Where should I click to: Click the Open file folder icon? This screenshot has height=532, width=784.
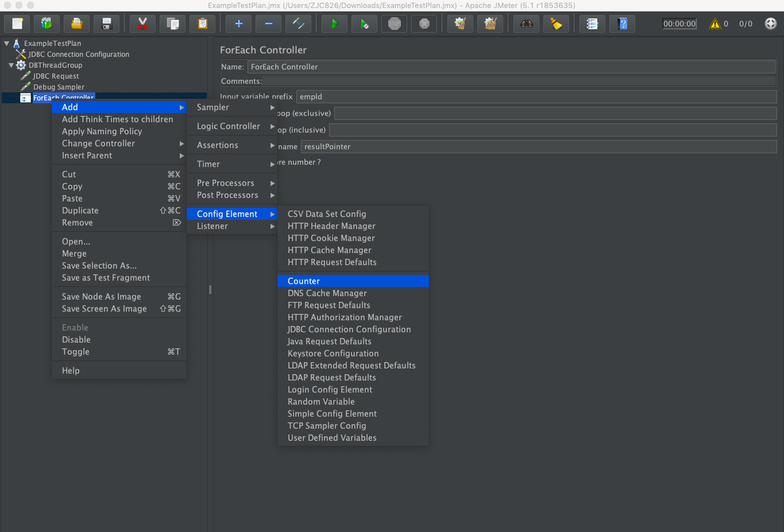[x=77, y=24]
